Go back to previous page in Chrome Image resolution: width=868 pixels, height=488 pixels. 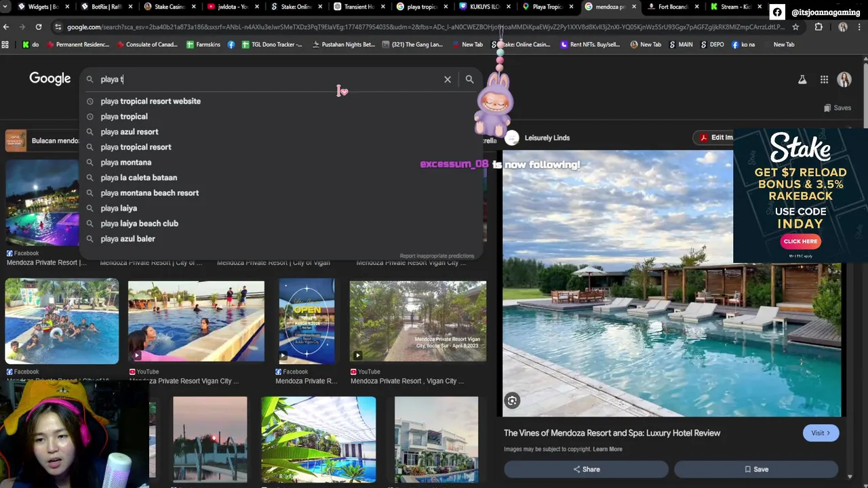[x=6, y=27]
